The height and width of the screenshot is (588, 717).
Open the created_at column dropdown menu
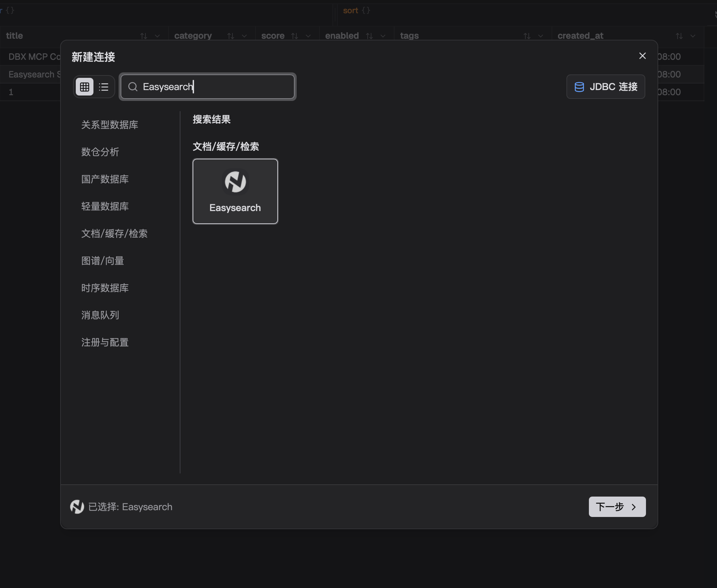click(693, 36)
